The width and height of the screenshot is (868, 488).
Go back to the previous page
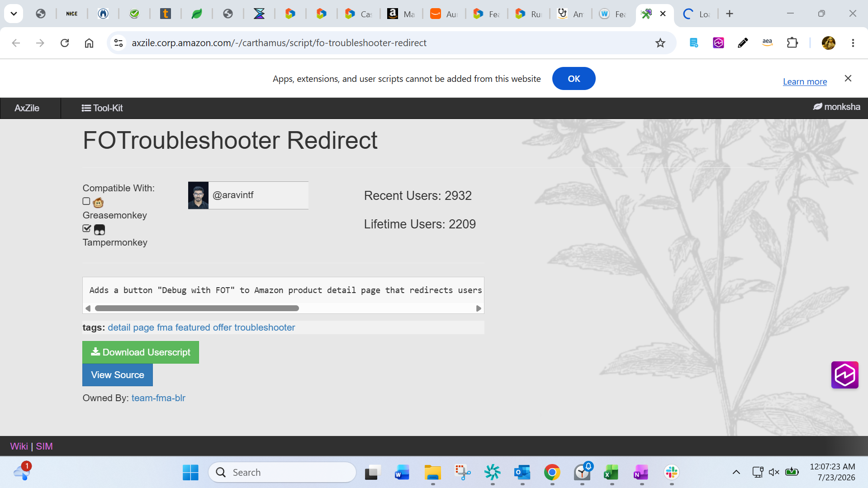click(x=16, y=43)
